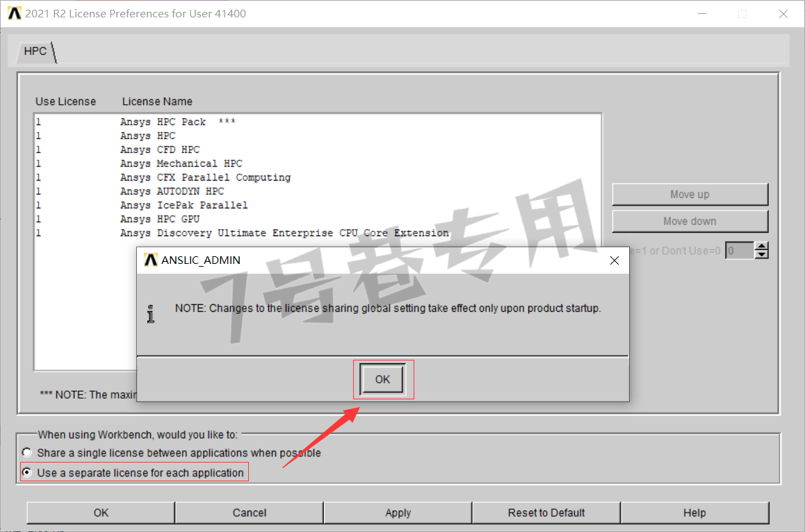The height and width of the screenshot is (532, 805).
Task: Click the Ansys logo in the License Preferences title bar
Action: coord(15,13)
